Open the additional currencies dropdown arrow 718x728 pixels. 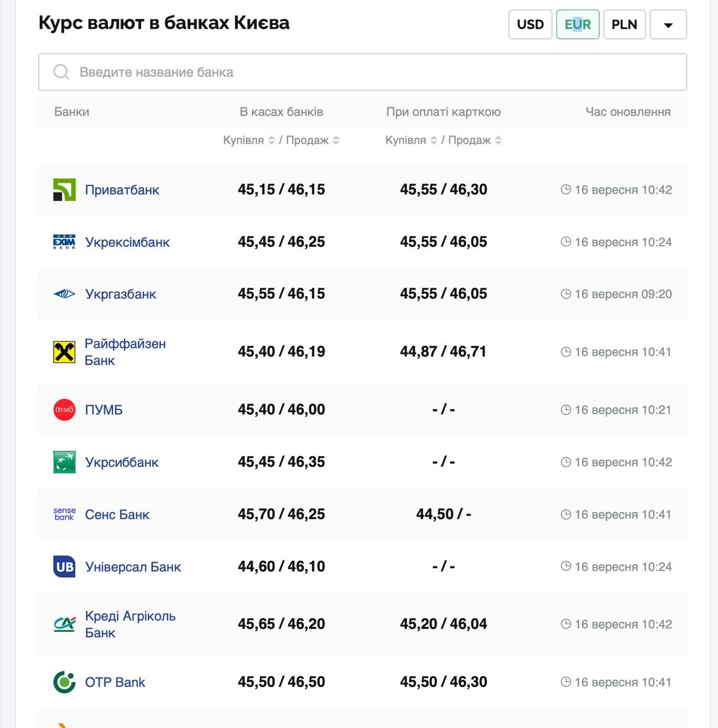point(668,24)
